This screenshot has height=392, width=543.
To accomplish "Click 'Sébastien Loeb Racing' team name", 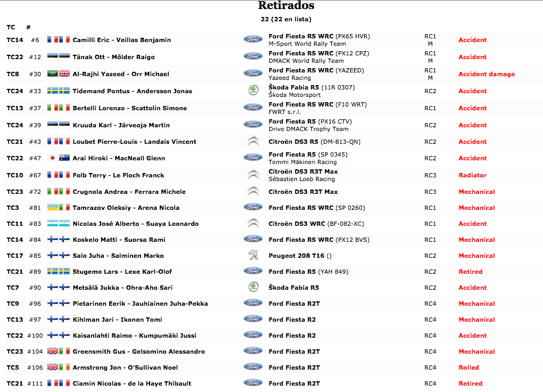I will click(302, 179).
